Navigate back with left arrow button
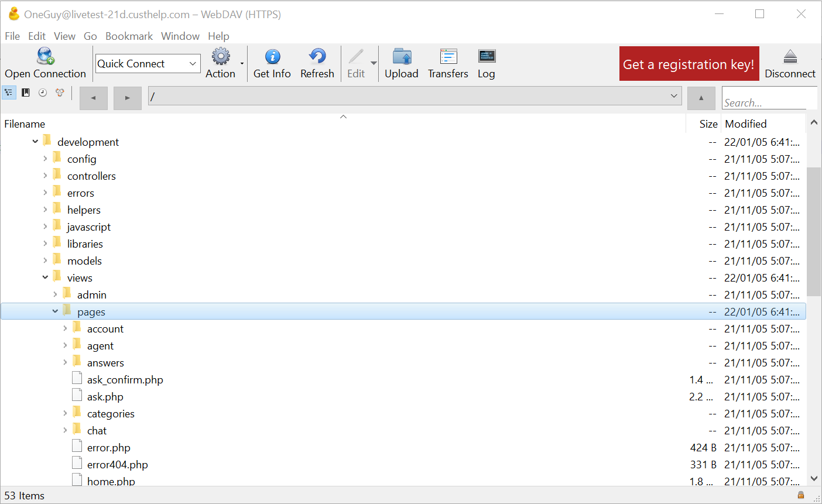 click(x=93, y=98)
